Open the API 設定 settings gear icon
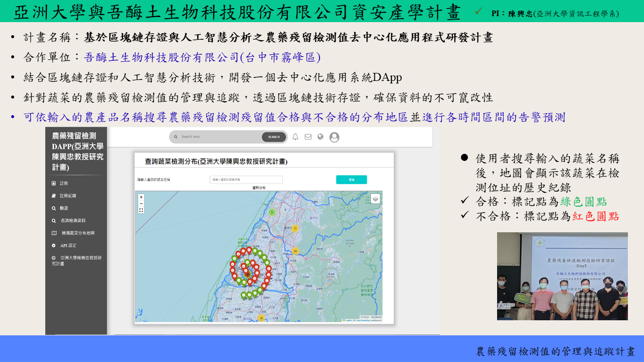This screenshot has width=644, height=362. point(53,245)
